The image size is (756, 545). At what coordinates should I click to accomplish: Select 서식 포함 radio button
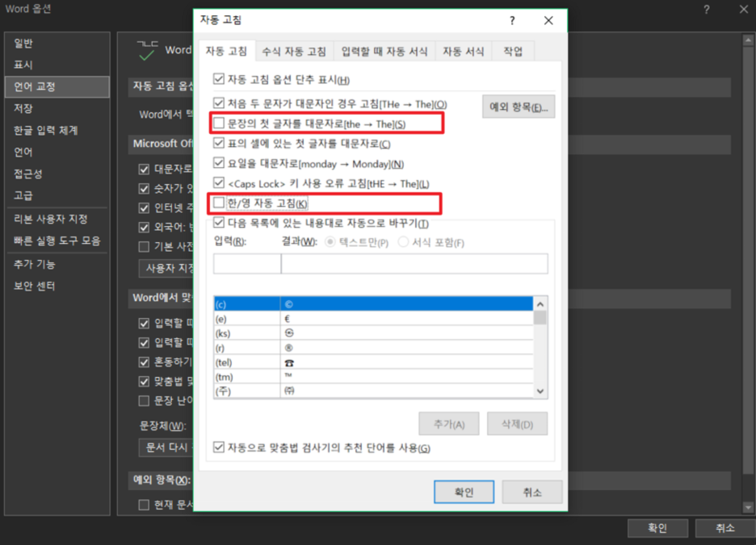click(403, 242)
